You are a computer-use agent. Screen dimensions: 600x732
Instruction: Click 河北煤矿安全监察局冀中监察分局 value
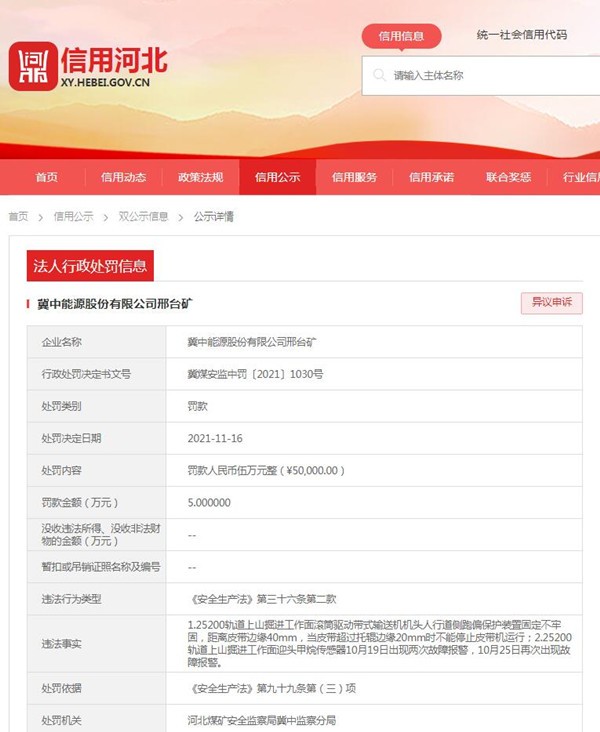261,720
